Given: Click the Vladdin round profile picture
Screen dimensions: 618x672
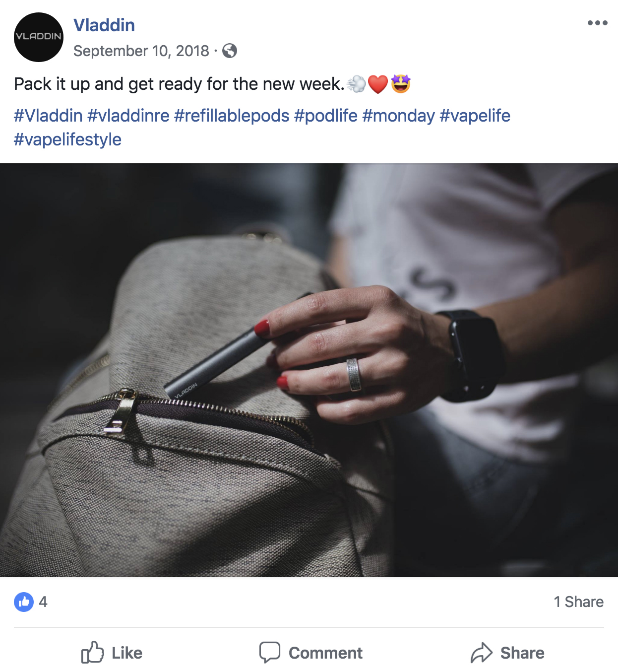Looking at the screenshot, I should (39, 37).
